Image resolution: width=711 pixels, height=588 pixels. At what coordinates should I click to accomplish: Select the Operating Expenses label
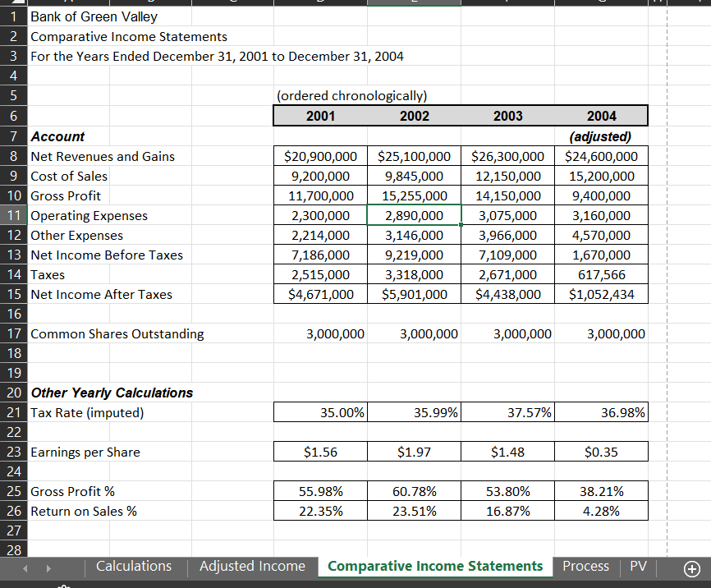click(x=89, y=215)
